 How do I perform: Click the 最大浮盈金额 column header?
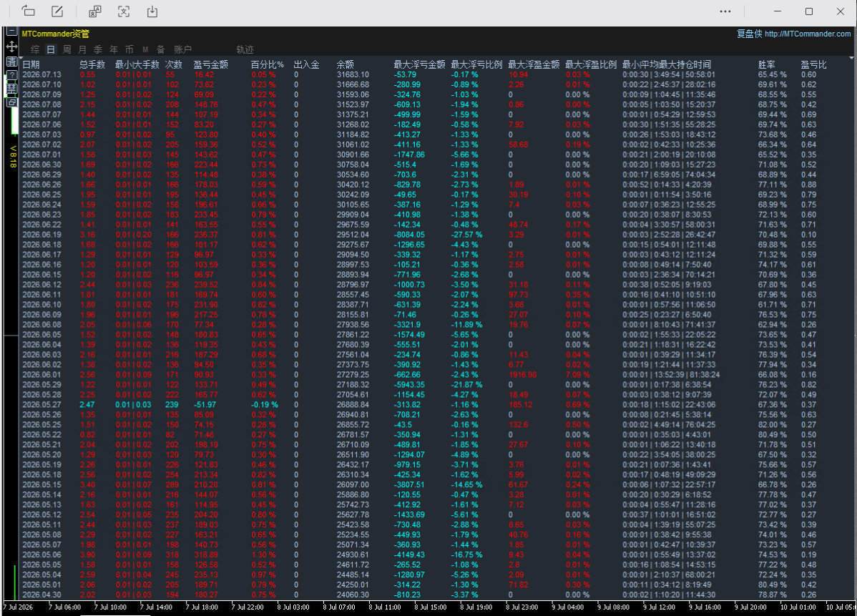pyautogui.click(x=534, y=64)
